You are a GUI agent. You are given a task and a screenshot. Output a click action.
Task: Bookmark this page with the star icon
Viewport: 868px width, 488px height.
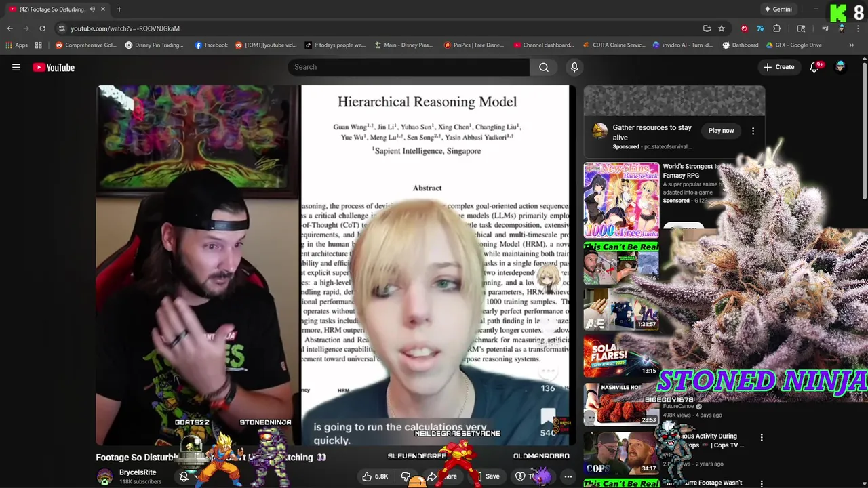(722, 28)
